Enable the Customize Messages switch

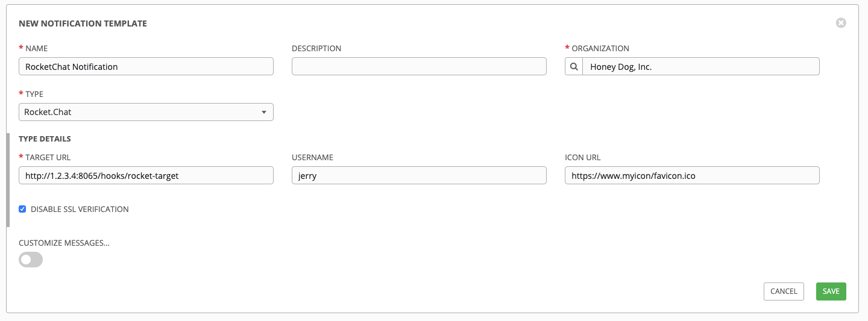pos(31,260)
